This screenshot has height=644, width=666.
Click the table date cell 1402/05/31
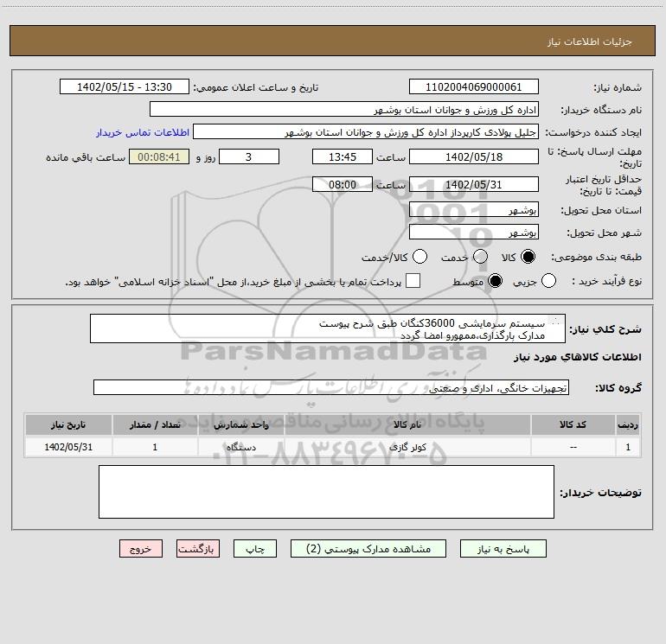[x=68, y=447]
